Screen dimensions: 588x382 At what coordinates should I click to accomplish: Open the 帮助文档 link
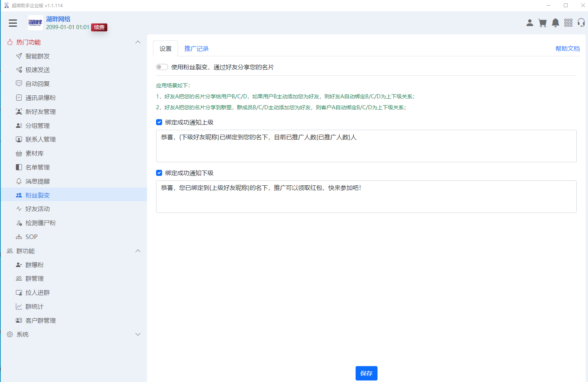tap(567, 48)
